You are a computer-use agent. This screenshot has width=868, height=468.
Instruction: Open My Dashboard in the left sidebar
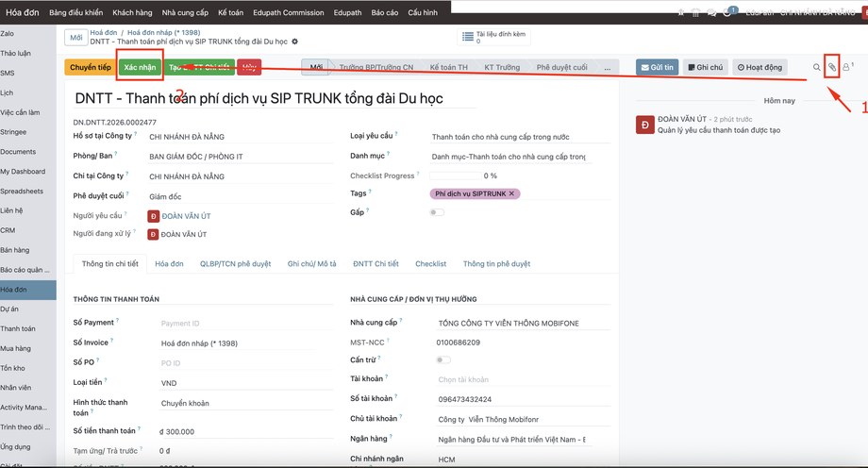(27, 172)
